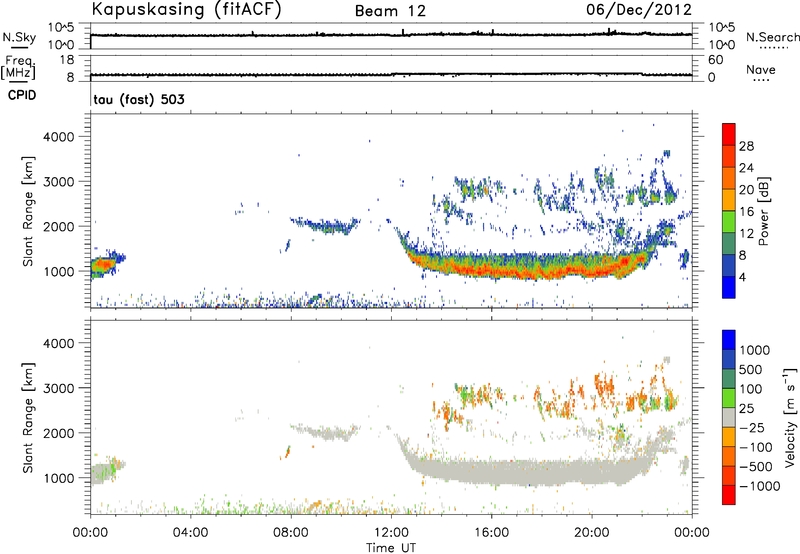The height and width of the screenshot is (554, 800).
Task: Click the 500 label on Velocity color bar
Action: pos(751,370)
